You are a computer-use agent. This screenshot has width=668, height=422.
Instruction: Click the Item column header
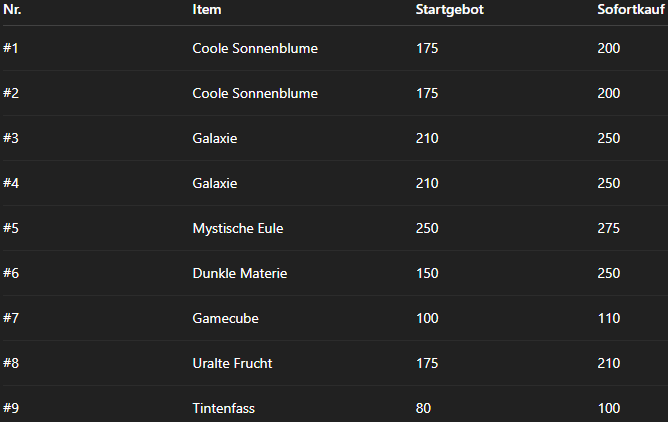coord(207,10)
